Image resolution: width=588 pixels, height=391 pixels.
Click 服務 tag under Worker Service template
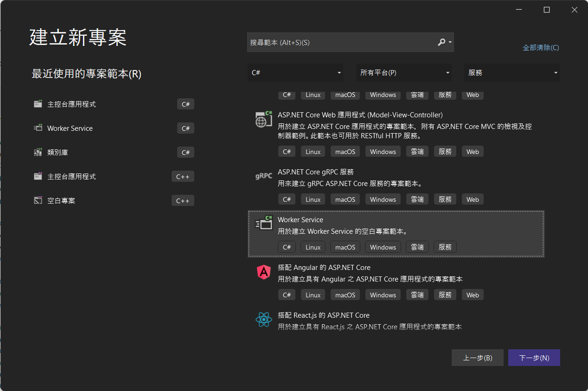[x=445, y=247]
